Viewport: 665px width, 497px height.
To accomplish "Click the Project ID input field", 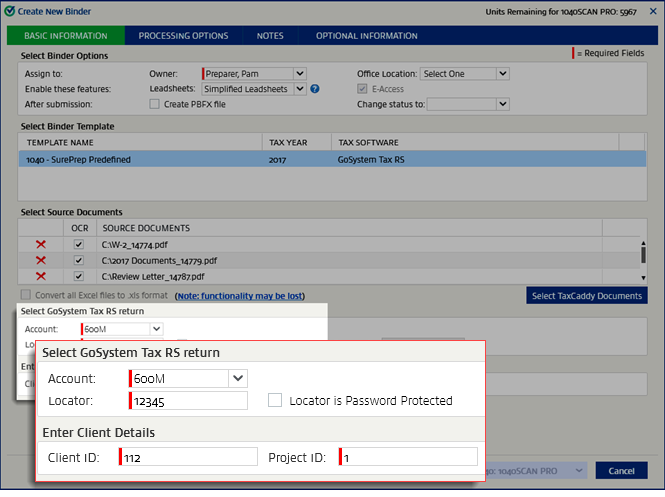I will click(x=408, y=457).
